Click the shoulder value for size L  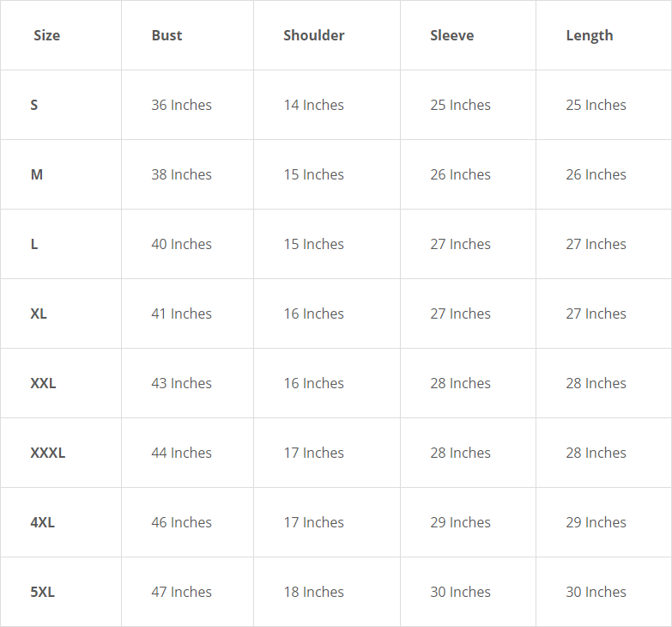point(313,244)
